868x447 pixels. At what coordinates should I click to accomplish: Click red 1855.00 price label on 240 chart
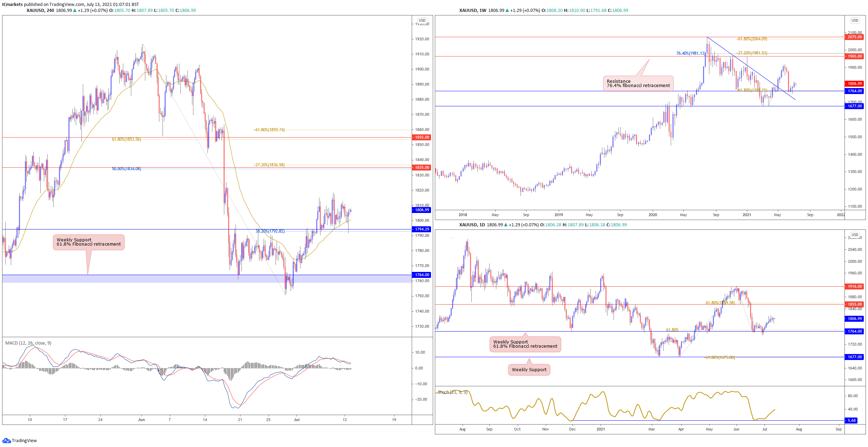click(x=422, y=137)
